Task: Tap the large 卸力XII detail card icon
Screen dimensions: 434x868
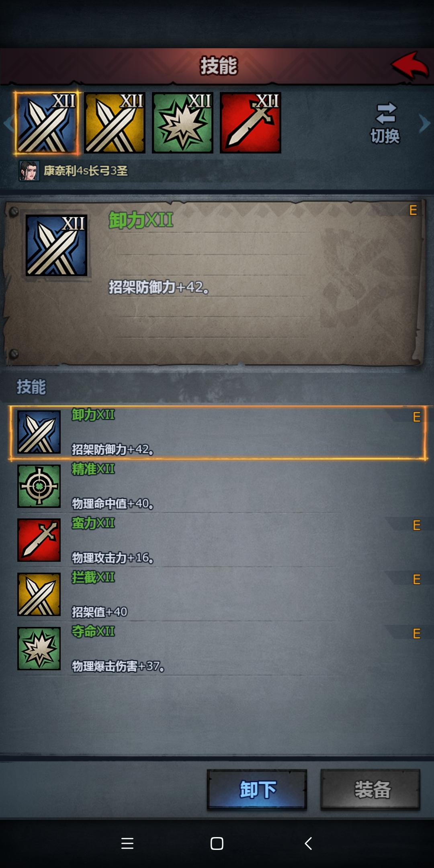Action: pyautogui.click(x=57, y=245)
